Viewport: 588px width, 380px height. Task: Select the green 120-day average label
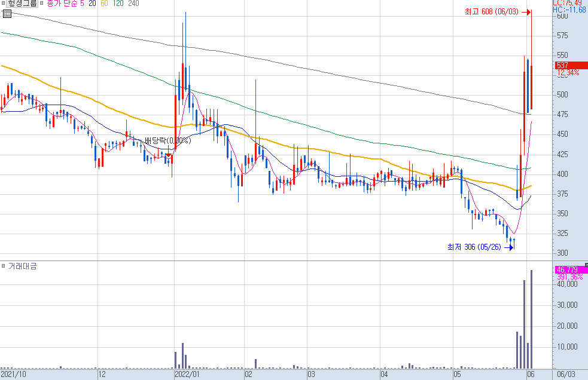[x=118, y=4]
